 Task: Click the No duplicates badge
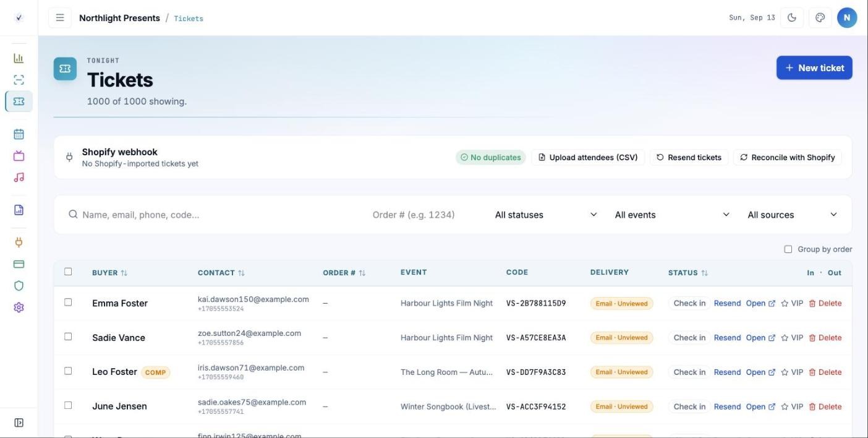click(491, 157)
